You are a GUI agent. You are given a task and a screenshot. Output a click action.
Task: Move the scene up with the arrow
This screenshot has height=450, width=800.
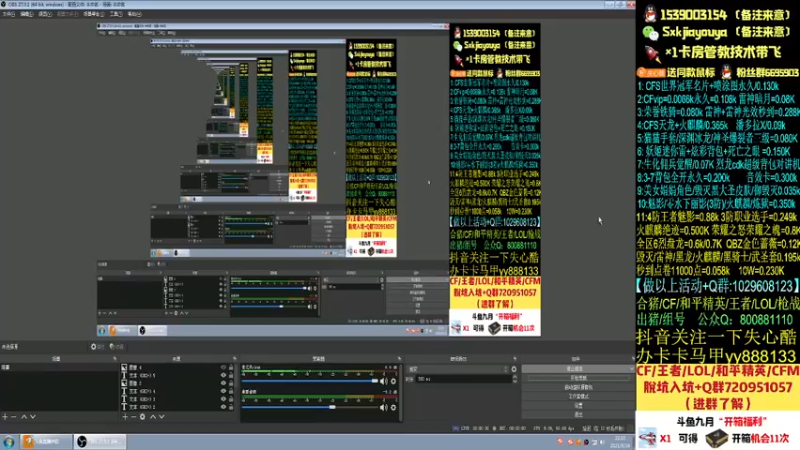23,417
